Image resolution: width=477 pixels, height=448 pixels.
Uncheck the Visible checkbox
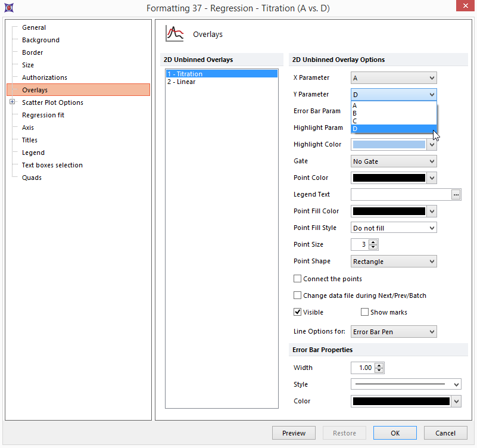[x=298, y=312]
